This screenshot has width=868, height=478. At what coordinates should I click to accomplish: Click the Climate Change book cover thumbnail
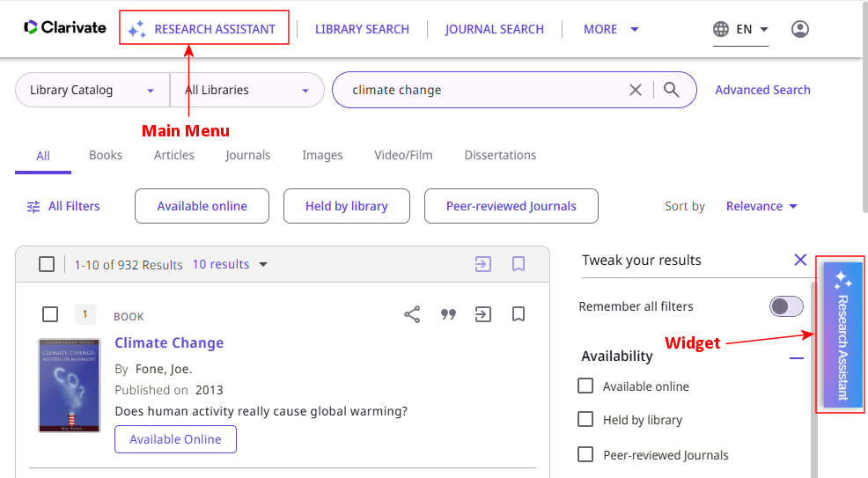point(70,385)
